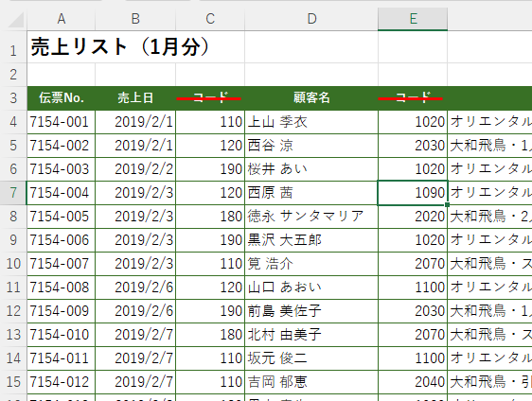Click customer cell 北村 由美子

tap(311, 335)
